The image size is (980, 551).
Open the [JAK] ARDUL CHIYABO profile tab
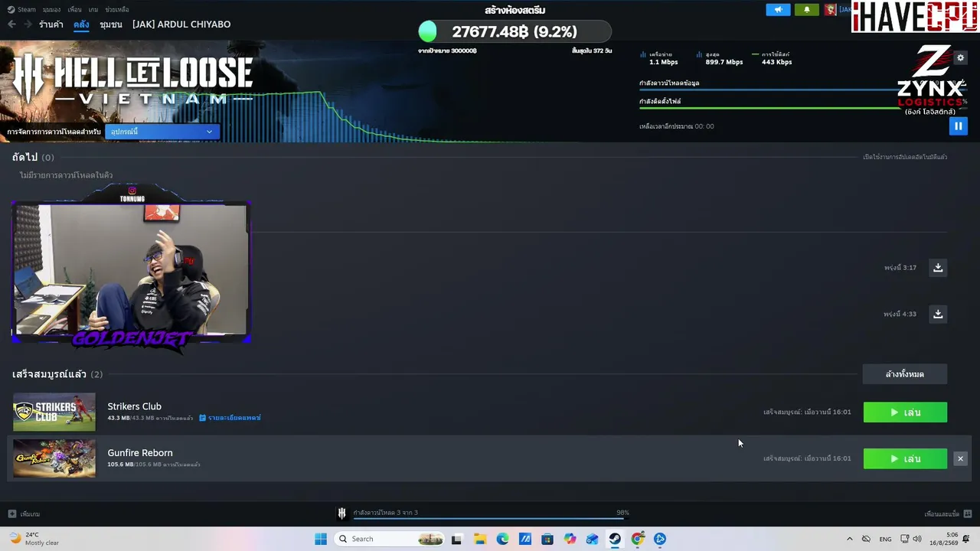click(x=181, y=24)
